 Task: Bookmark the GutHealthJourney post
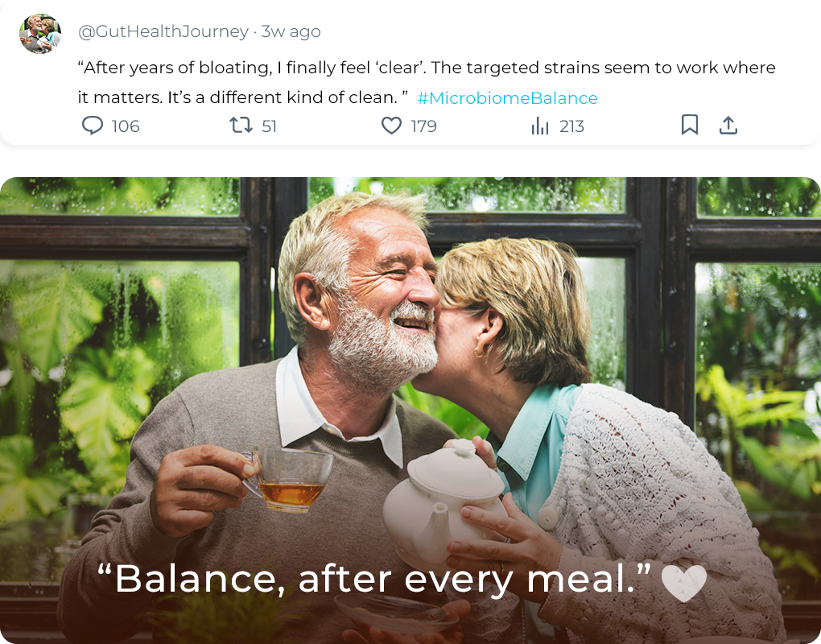(690, 125)
